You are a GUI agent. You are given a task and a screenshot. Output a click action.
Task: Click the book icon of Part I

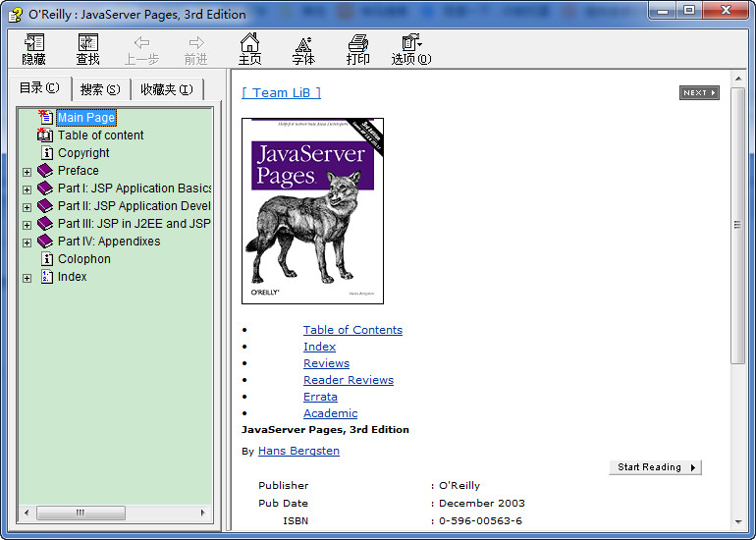[45, 189]
